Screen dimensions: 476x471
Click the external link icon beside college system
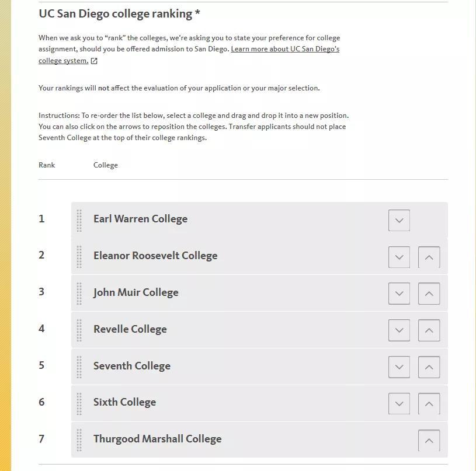point(94,61)
